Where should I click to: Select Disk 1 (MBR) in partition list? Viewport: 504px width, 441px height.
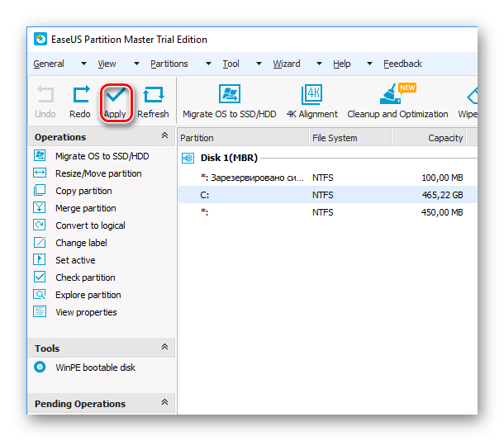pos(228,158)
